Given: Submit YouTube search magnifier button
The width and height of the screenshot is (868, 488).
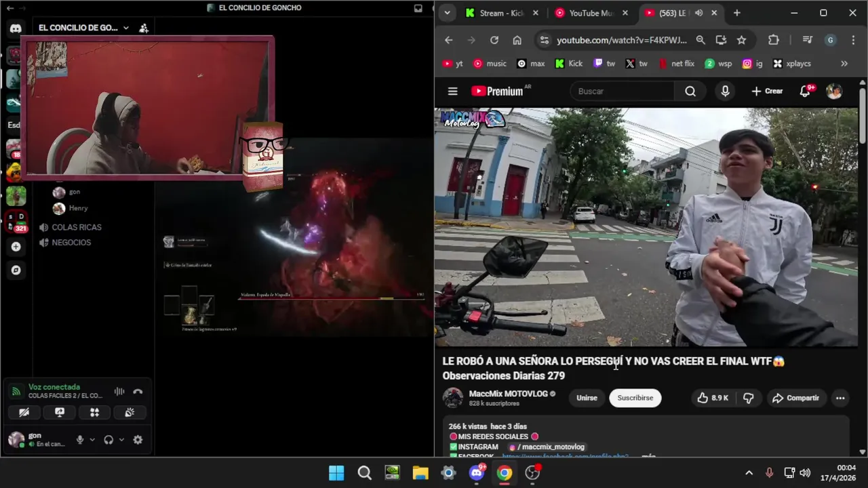Looking at the screenshot, I should click(x=690, y=91).
